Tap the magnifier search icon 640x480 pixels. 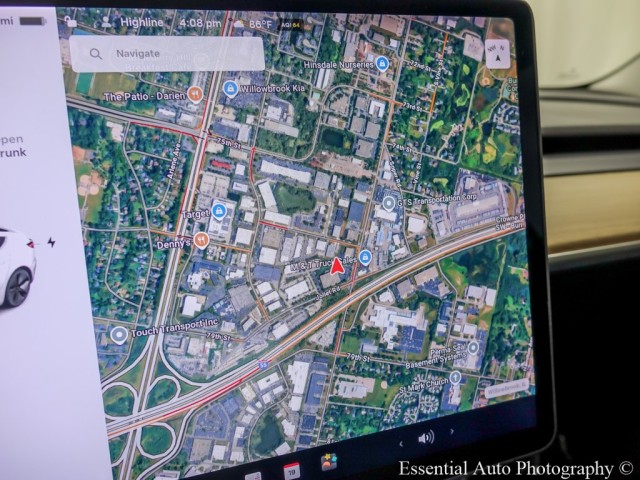[x=96, y=54]
